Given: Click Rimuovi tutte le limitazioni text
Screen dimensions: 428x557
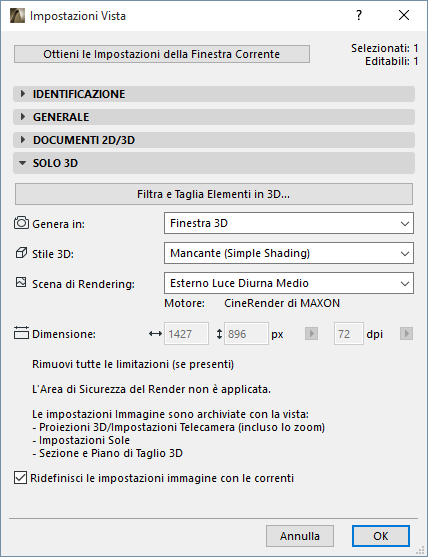Looking at the screenshot, I should (x=133, y=364).
